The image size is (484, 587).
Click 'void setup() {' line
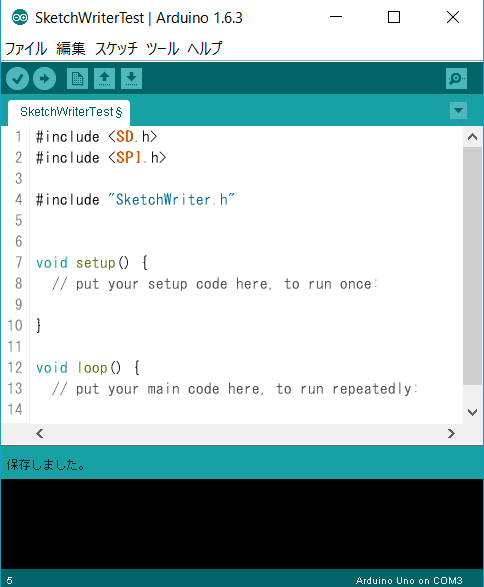point(92,263)
